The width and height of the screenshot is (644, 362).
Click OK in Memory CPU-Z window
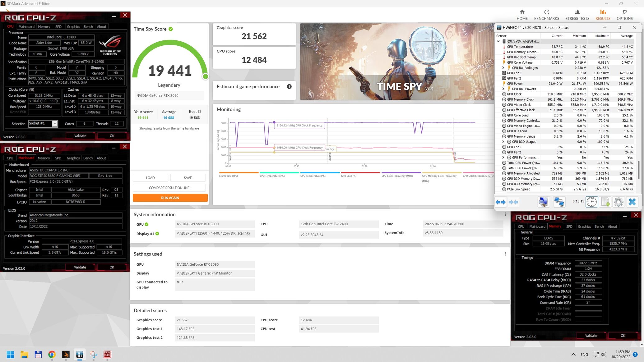pos(623,336)
